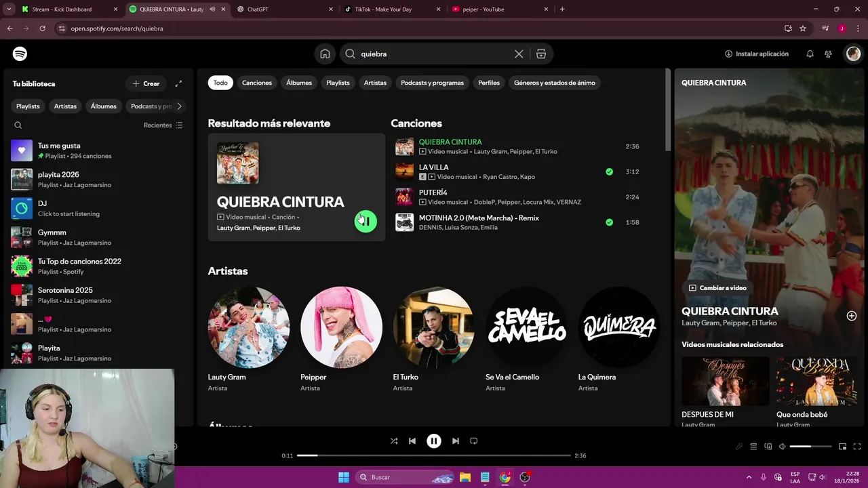868x488 pixels.
Task: Go to the Spotify Home icon
Action: 325,54
